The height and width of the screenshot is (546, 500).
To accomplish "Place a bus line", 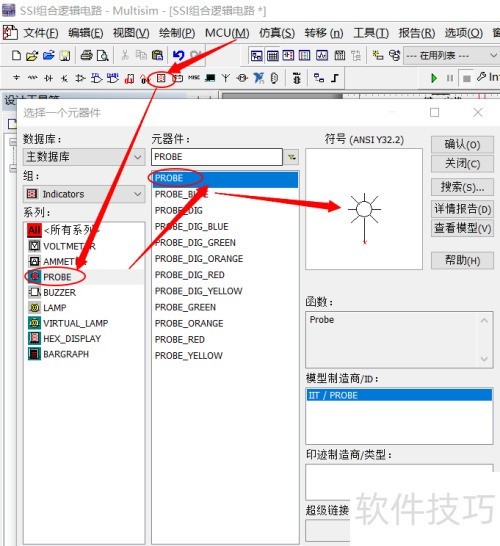I will pyautogui.click(x=335, y=78).
